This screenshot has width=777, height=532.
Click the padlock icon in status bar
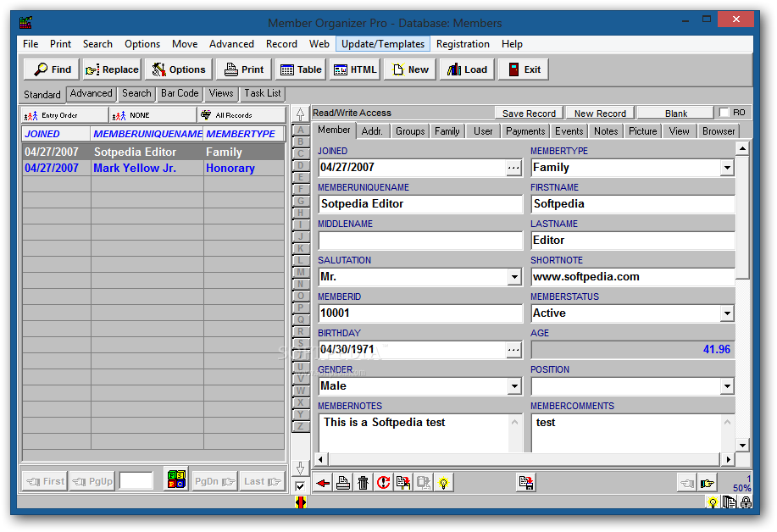[746, 503]
